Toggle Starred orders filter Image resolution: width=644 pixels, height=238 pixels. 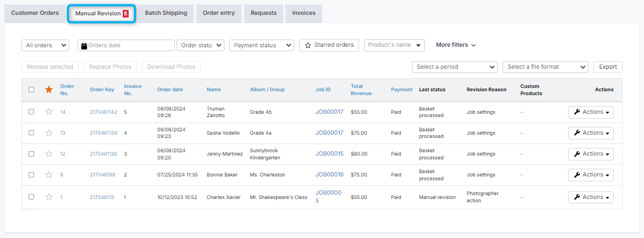pos(329,45)
